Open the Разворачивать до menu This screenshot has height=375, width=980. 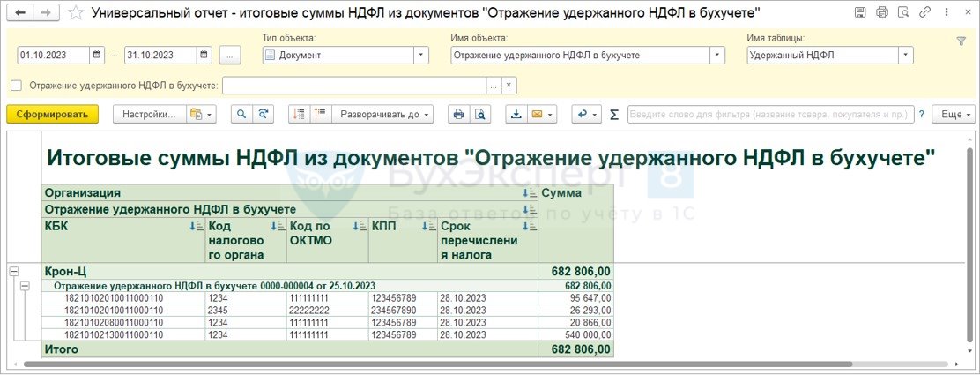pyautogui.click(x=382, y=115)
